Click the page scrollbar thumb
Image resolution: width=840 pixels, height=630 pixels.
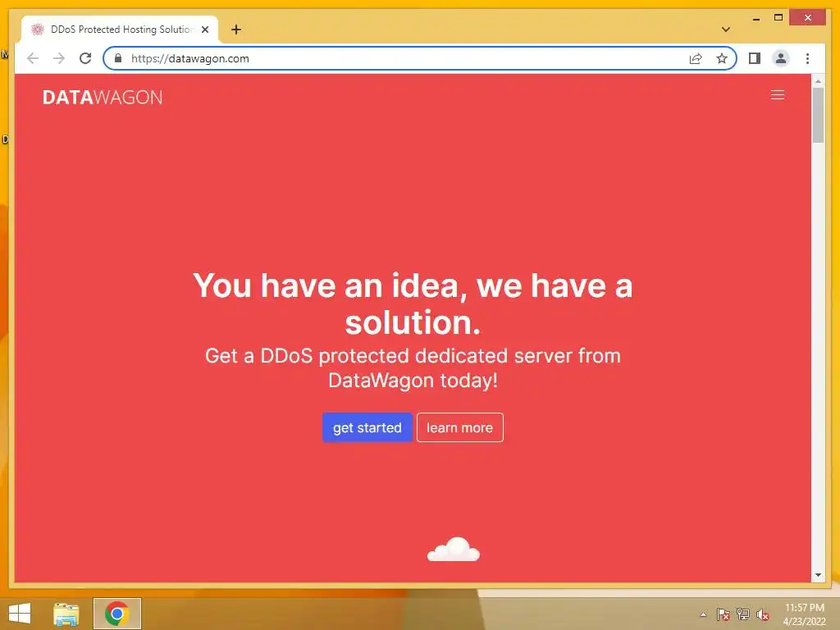point(818,115)
